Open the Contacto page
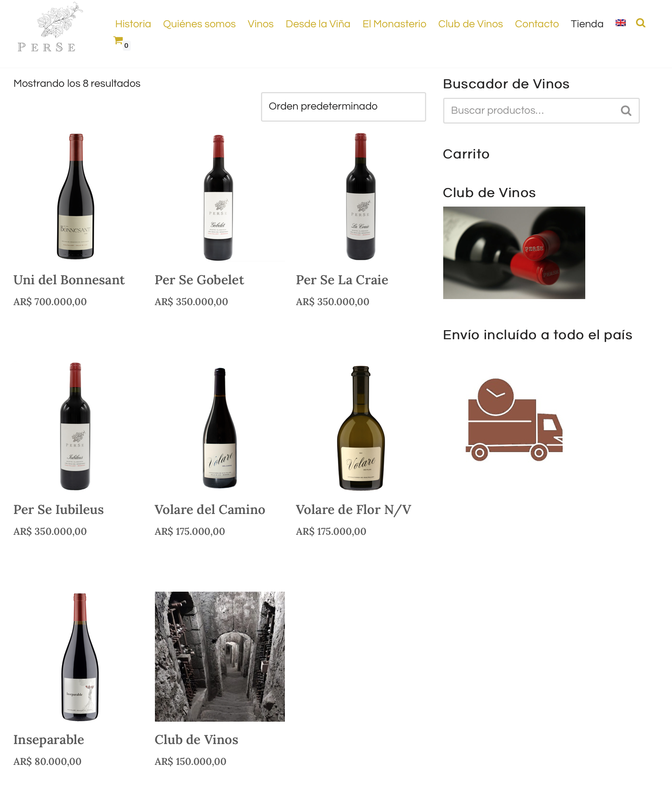This screenshot has width=672, height=799. click(537, 24)
